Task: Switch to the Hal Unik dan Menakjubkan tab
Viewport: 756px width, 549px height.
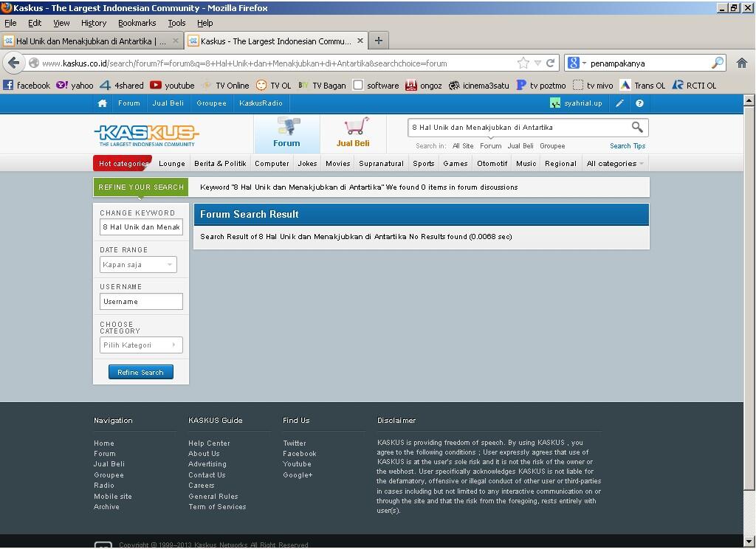Action: click(91, 41)
